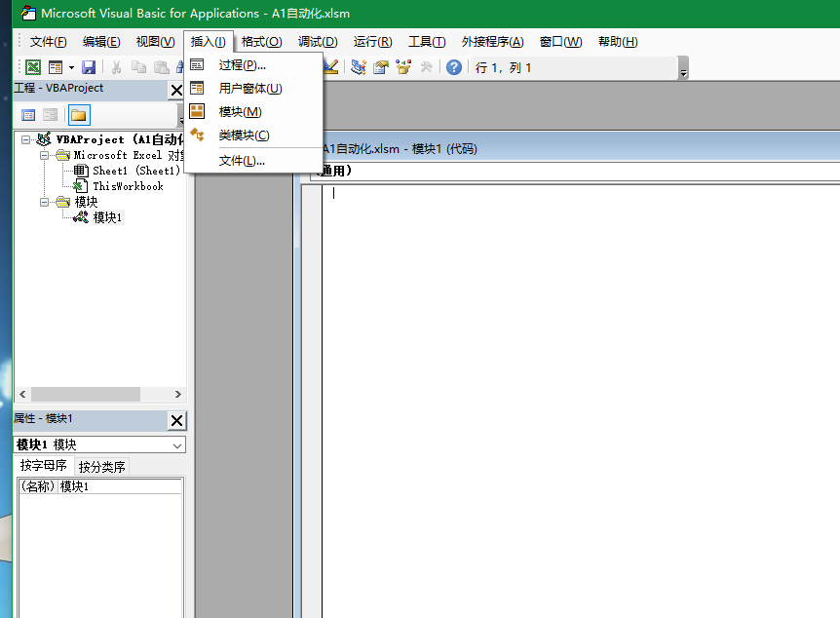The width and height of the screenshot is (840, 618).
Task: Open the Toolbox toolbar icon
Action: click(426, 67)
